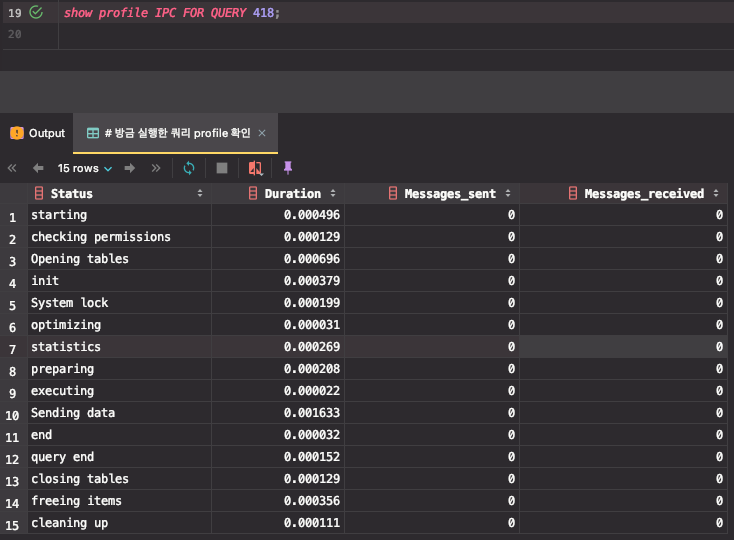Click the 'closing tables' cell

coord(119,479)
